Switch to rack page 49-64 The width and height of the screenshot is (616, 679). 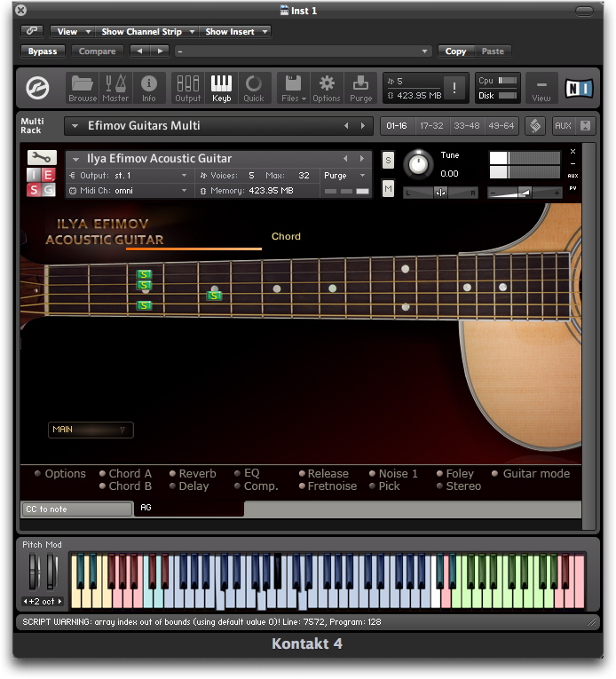pos(501,126)
